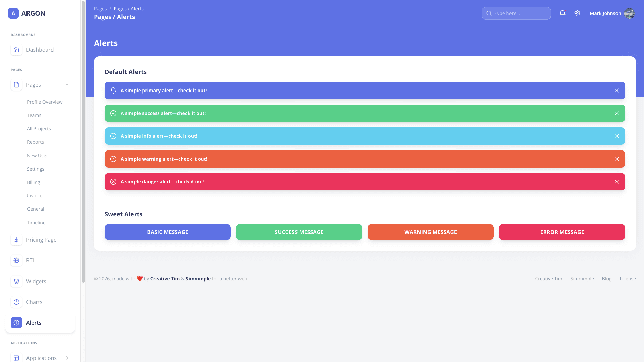The image size is (644, 362).
Task: Click the SUCCESS MESSAGE button
Action: [x=299, y=232]
